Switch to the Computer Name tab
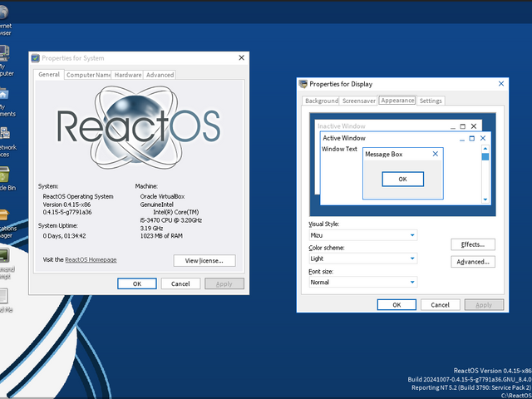This screenshot has width=532, height=399. (88, 75)
